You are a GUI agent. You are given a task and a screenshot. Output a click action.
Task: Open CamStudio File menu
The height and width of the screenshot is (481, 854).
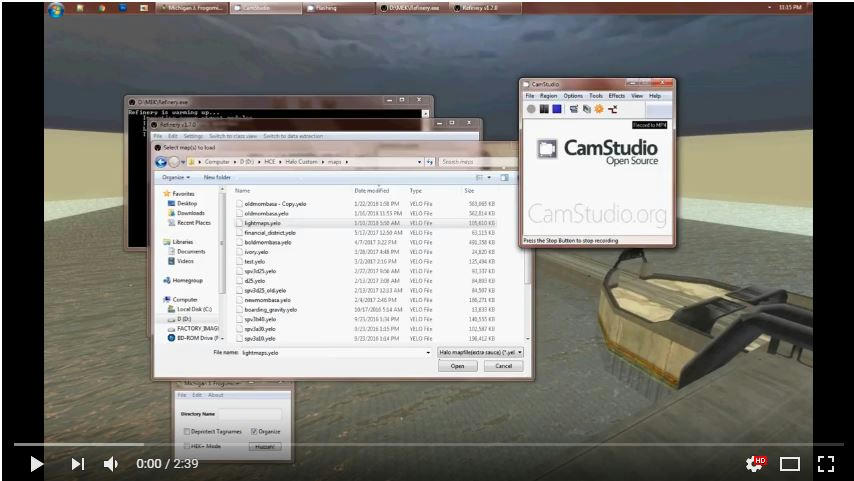click(x=530, y=96)
